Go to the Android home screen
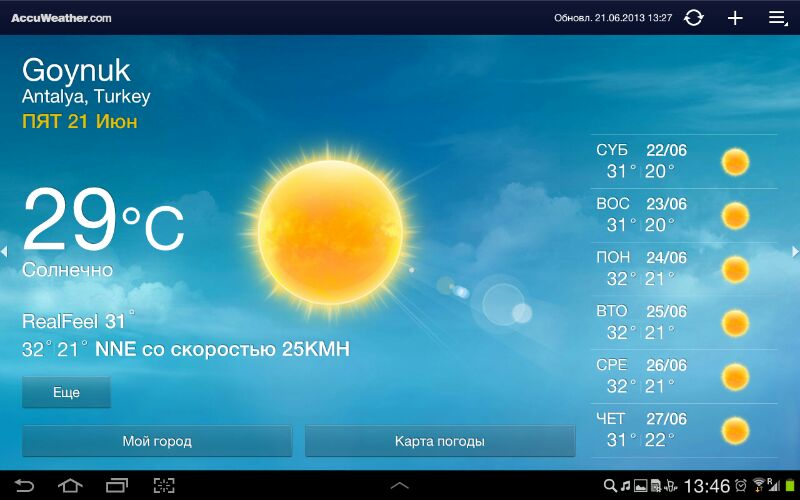Viewport: 800px width, 500px height. pyautogui.click(x=70, y=486)
